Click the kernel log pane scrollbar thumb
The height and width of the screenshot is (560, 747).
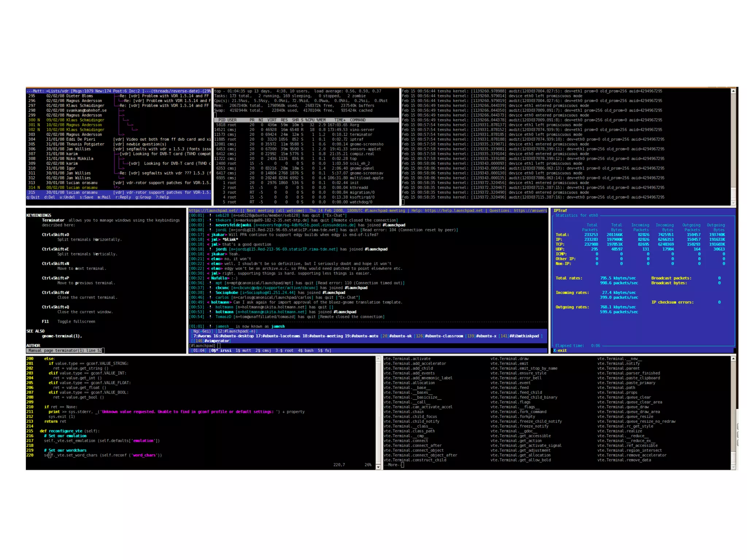click(733, 193)
